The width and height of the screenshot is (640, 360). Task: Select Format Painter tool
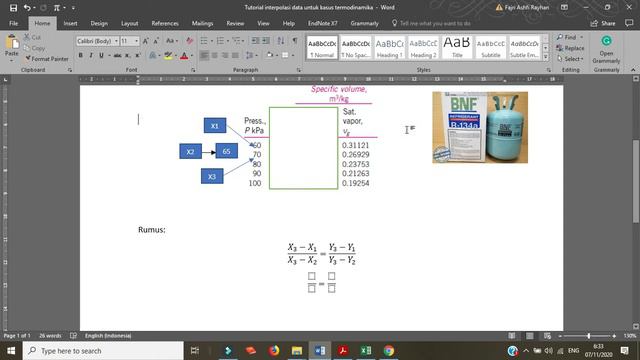click(x=46, y=59)
